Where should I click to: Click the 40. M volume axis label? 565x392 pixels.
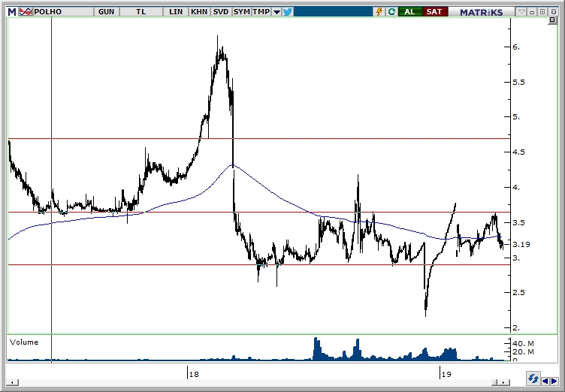[523, 344]
